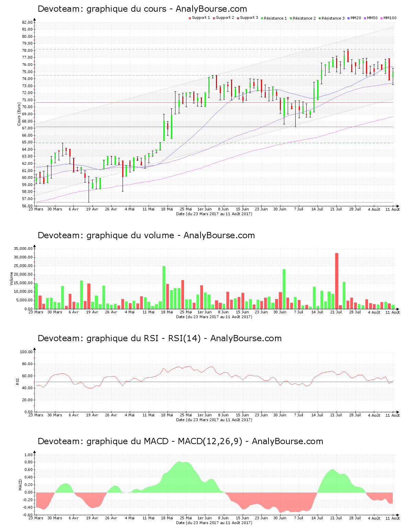The height and width of the screenshot is (532, 412).
Task: Click the 'Cours (Euro)' y-axis label
Action: pos(19,114)
